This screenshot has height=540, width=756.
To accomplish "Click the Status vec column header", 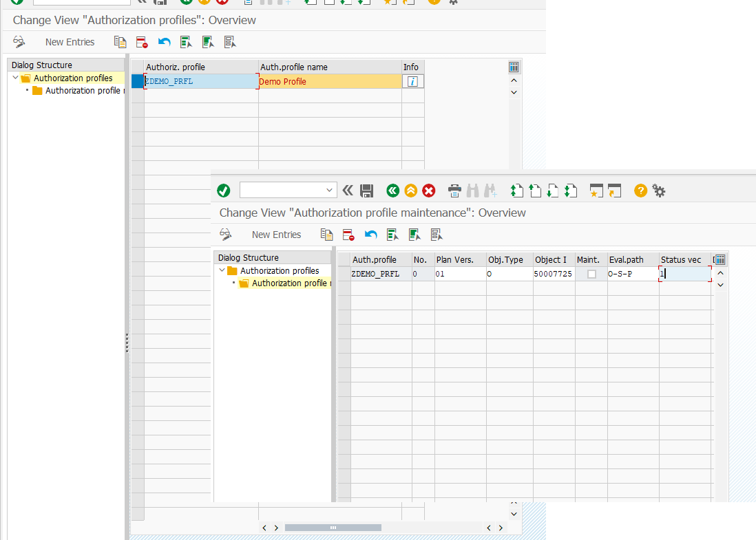I will point(684,259).
